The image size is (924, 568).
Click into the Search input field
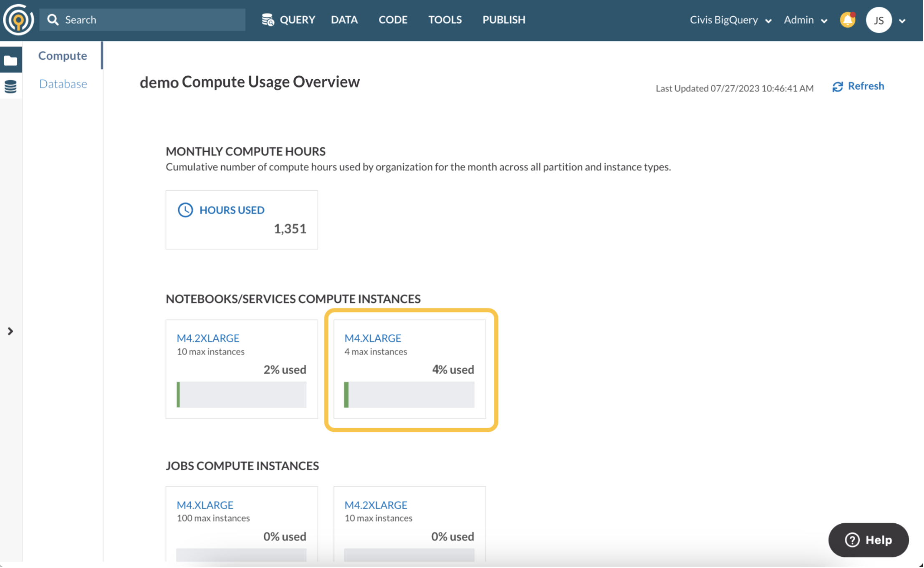tap(142, 20)
